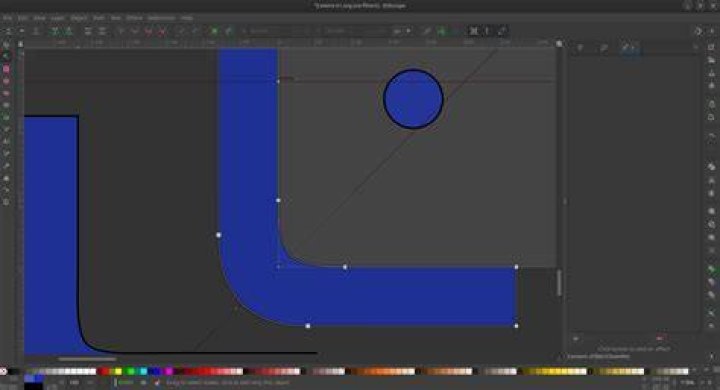The height and width of the screenshot is (390, 720).
Task: Click Undo icon in commands bar
Action: tap(711, 136)
